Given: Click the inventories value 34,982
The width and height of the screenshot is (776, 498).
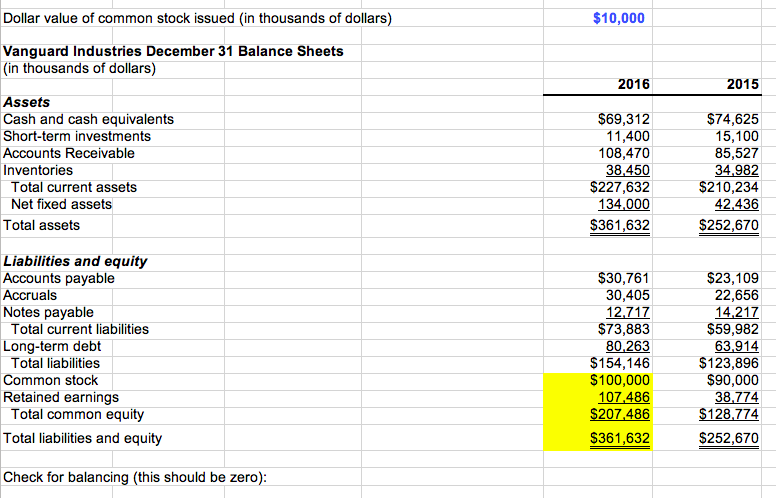Looking at the screenshot, I should point(737,170).
